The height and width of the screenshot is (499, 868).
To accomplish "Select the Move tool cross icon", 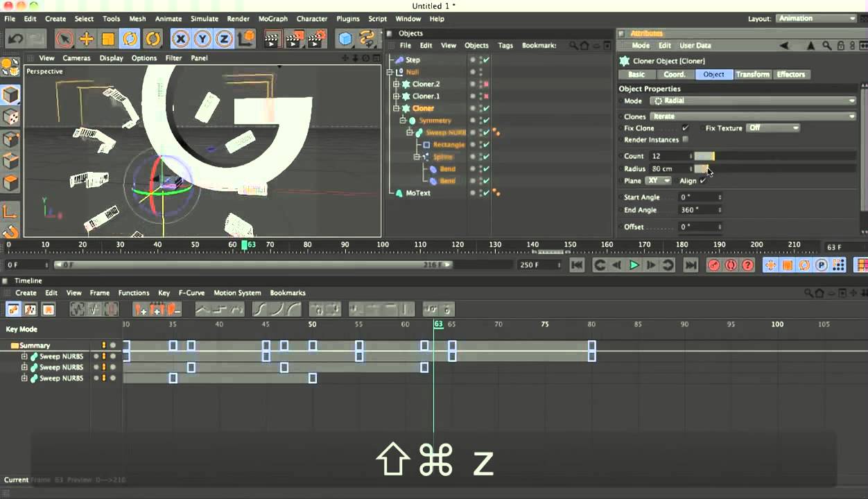I will 87,39.
